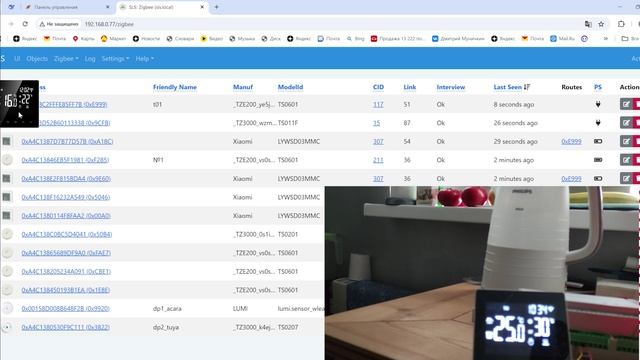Sort by the Link column header

tap(410, 87)
